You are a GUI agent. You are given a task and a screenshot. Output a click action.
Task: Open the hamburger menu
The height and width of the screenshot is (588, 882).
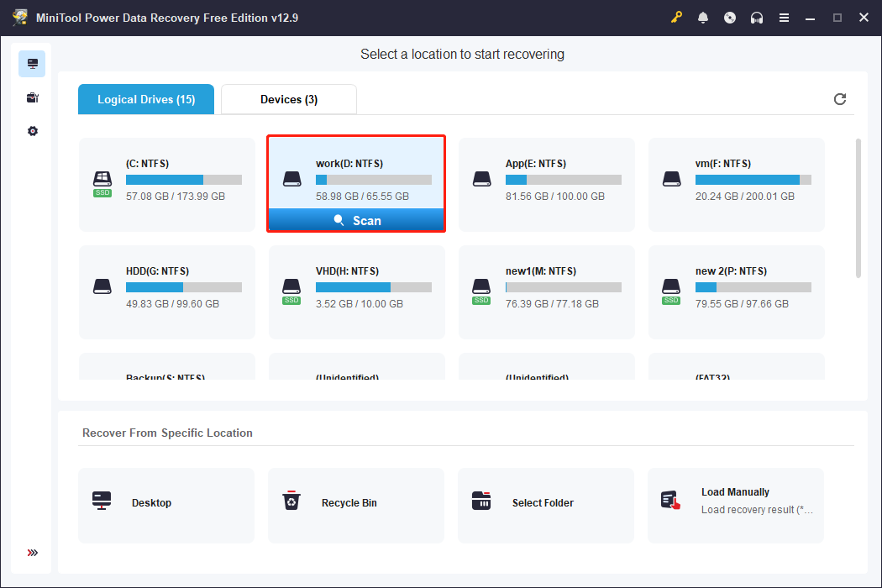[x=784, y=18]
